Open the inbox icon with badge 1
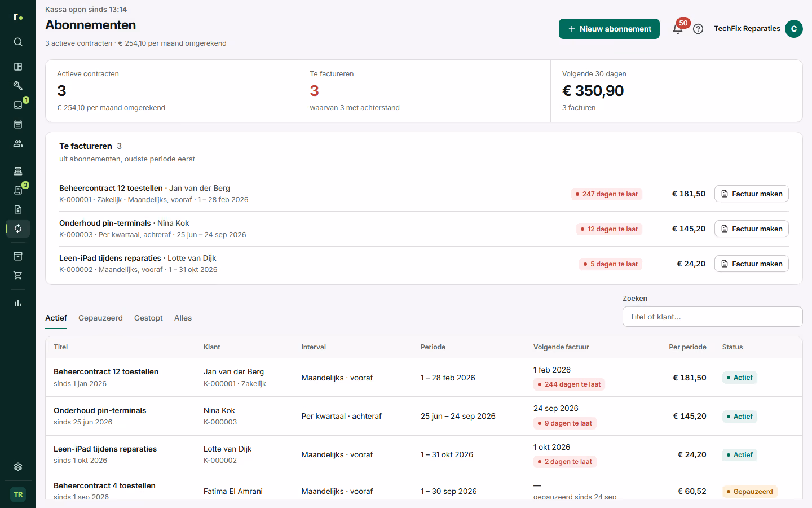The width and height of the screenshot is (812, 508). [x=18, y=105]
